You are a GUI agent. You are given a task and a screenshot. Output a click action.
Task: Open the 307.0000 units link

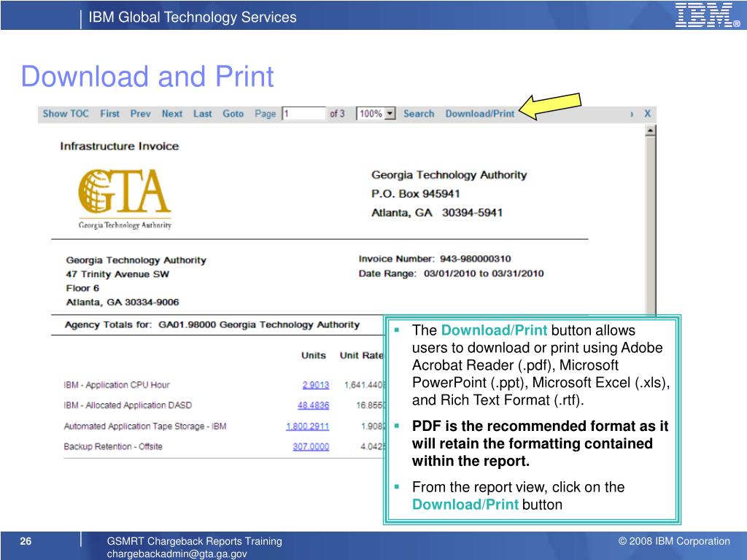pos(311,447)
